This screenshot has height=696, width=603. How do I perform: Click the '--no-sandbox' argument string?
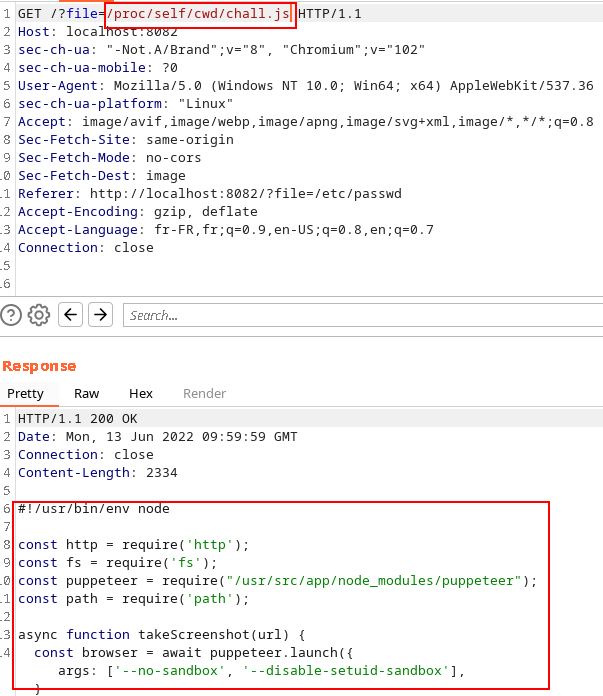click(170, 671)
